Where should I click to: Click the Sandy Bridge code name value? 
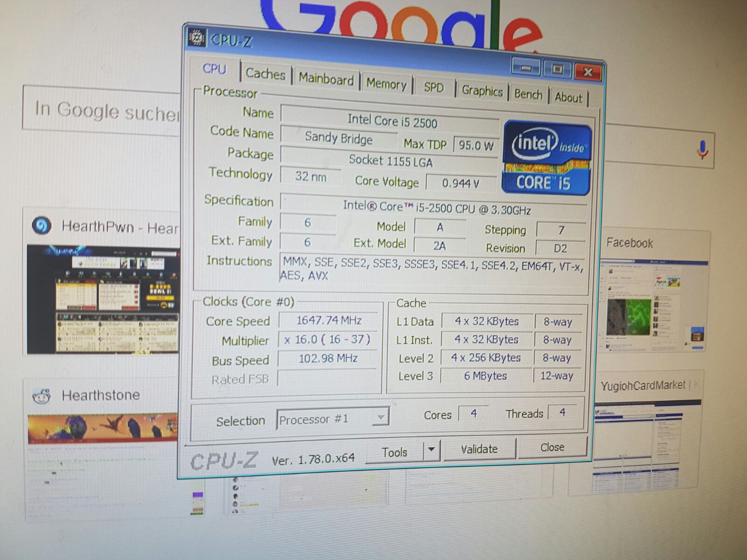[339, 138]
